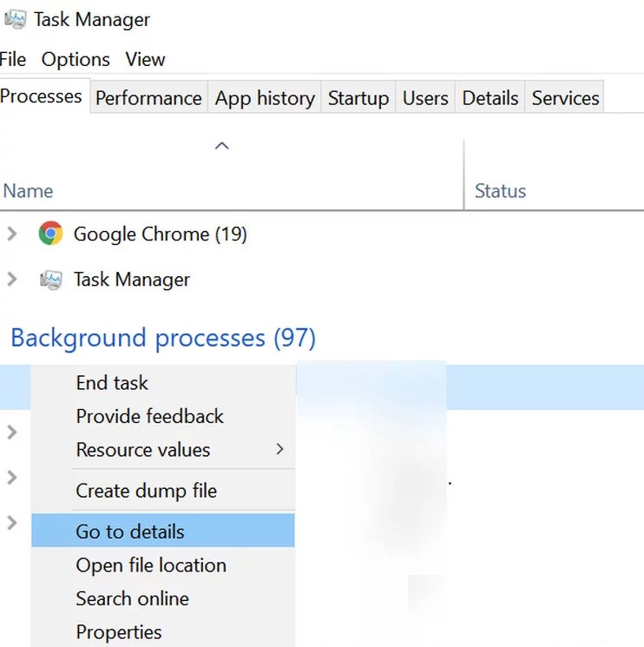Open Properties from the context menu
The width and height of the screenshot is (644, 647).
(119, 632)
